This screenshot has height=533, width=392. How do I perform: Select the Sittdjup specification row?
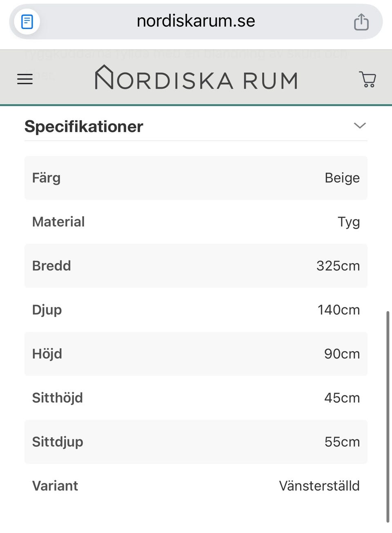(196, 442)
